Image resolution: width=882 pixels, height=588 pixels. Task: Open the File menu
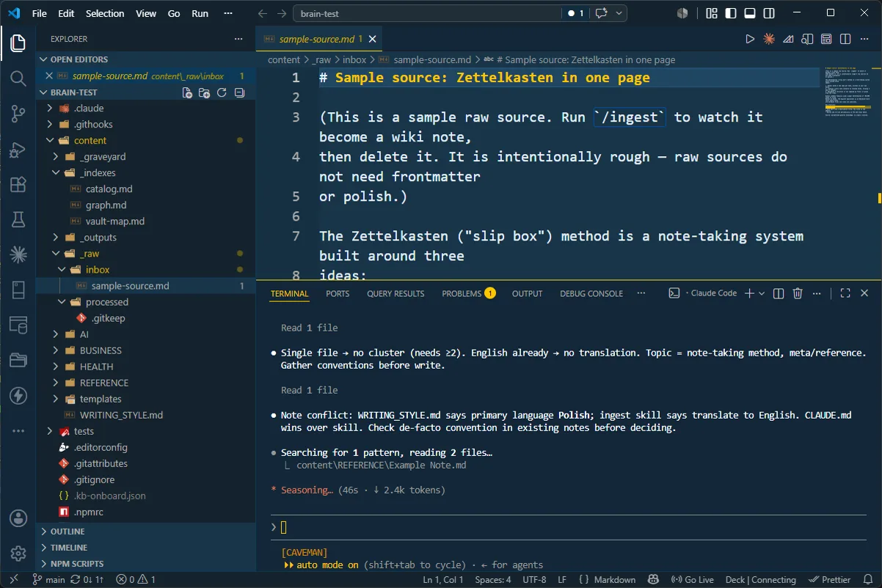40,13
